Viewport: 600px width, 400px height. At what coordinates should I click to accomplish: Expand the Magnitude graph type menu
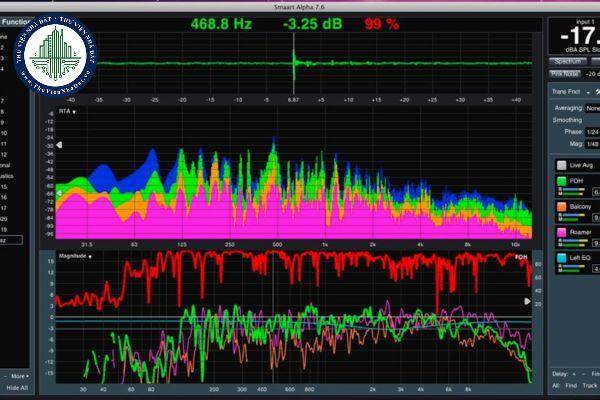point(74,257)
